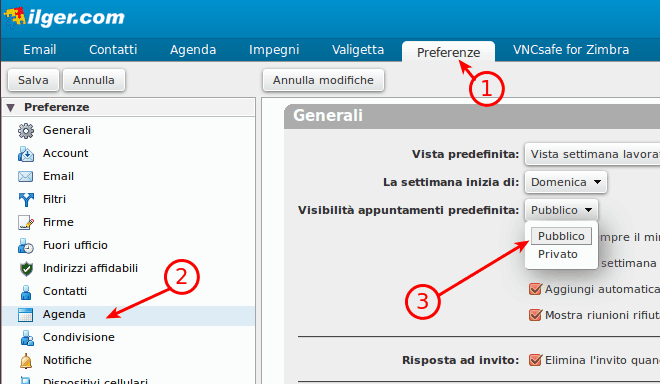Switch to the Agenda tab
The image size is (660, 384).
pos(193,50)
